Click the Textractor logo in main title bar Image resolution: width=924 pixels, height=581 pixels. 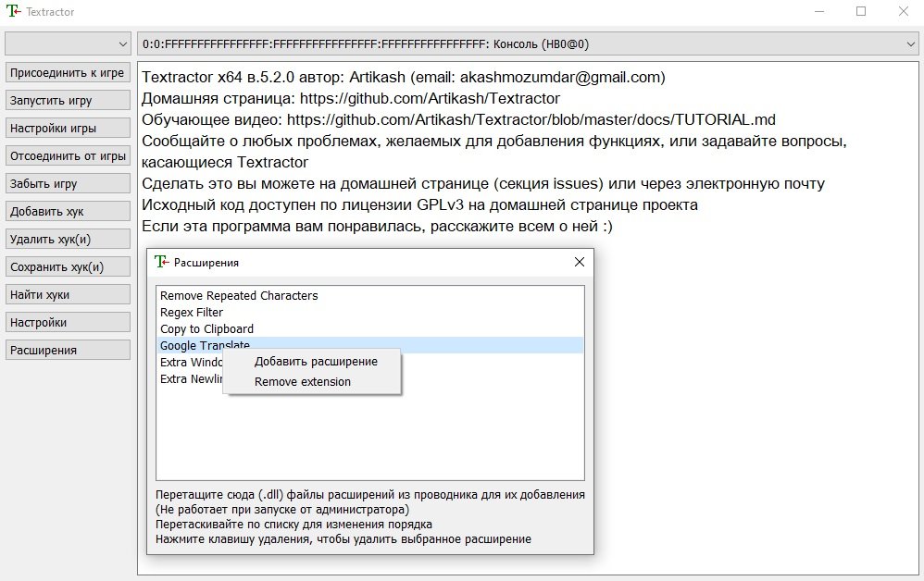13,11
